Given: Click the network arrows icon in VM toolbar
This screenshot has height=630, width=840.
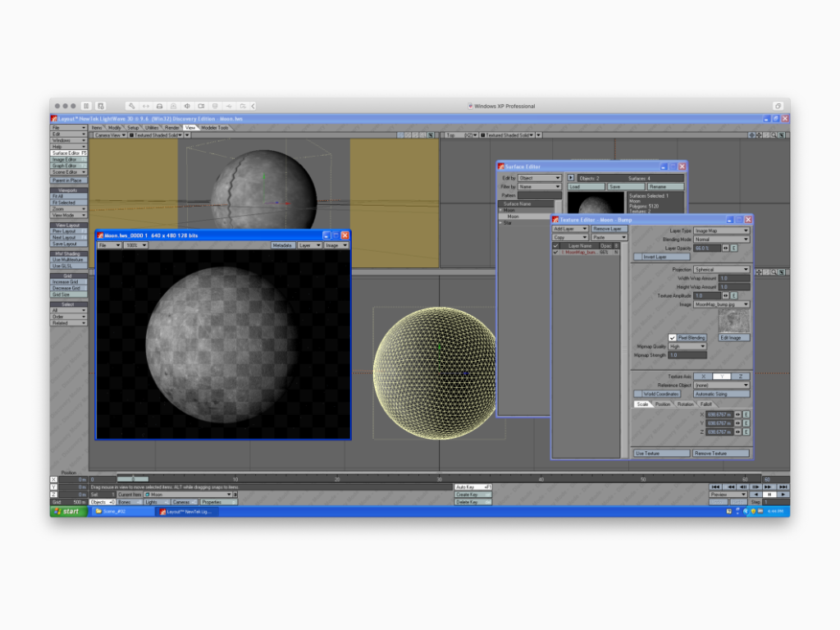Looking at the screenshot, I should click(x=145, y=106).
